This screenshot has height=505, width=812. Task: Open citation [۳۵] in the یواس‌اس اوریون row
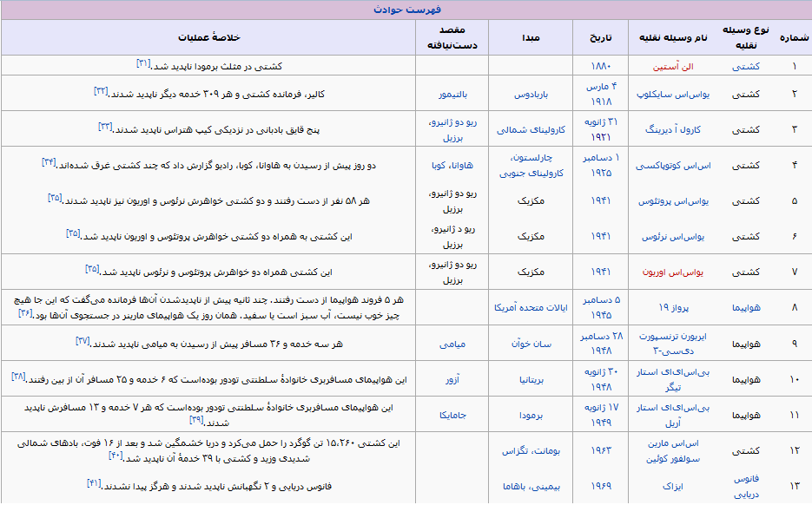pyautogui.click(x=92, y=269)
